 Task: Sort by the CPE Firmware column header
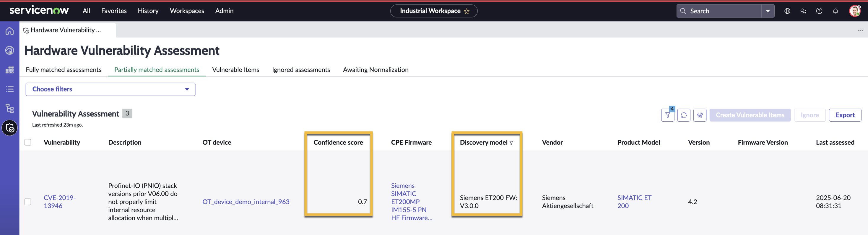click(411, 142)
